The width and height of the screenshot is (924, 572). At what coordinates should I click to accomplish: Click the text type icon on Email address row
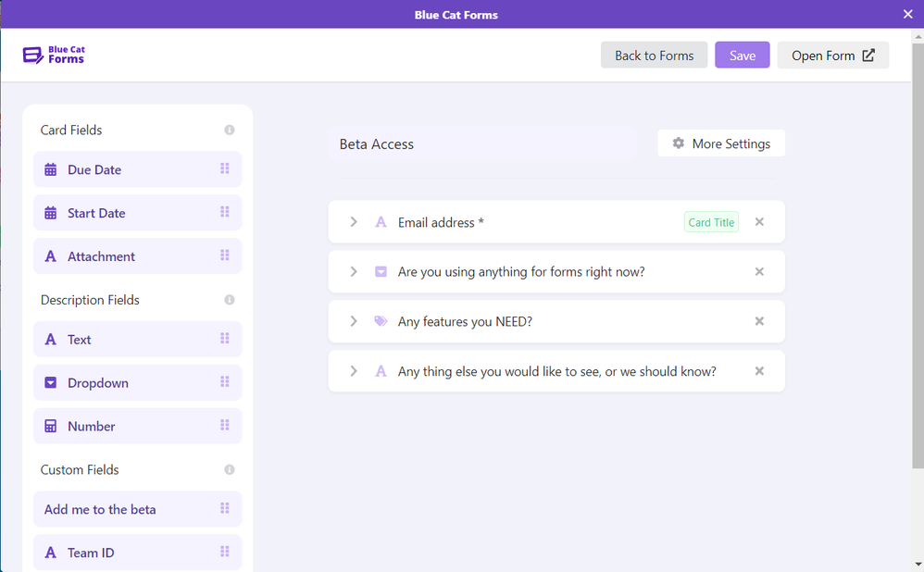click(381, 222)
